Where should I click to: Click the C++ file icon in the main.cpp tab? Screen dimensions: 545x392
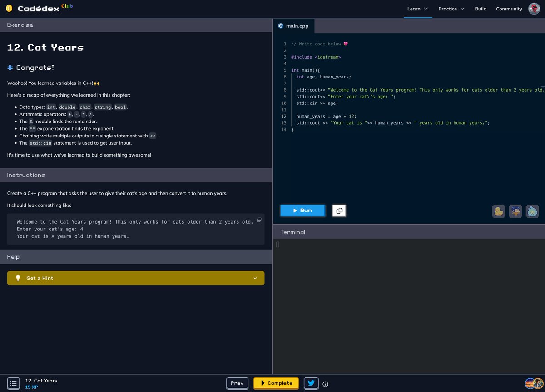tap(281, 26)
